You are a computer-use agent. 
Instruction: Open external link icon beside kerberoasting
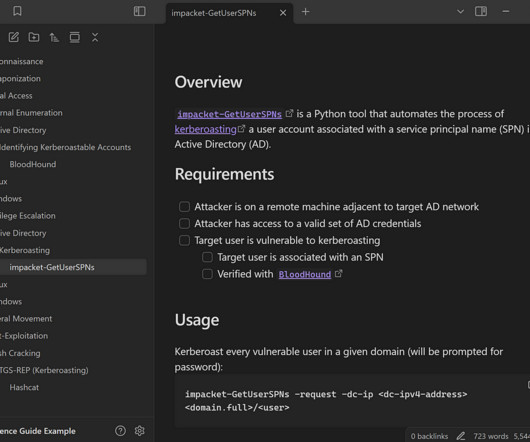click(x=241, y=129)
